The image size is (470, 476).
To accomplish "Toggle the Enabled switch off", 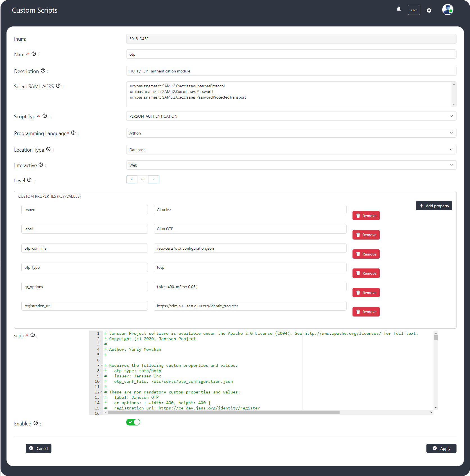I will point(133,422).
